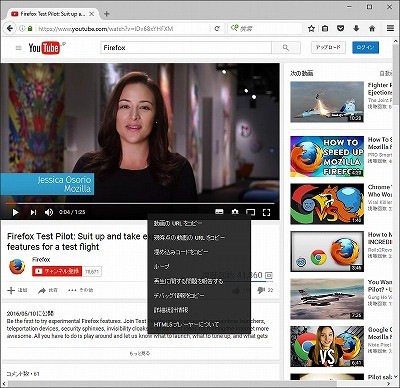Show bookmarks with the clipboard list icon
The width and height of the screenshot is (400, 388).
[x=325, y=29]
